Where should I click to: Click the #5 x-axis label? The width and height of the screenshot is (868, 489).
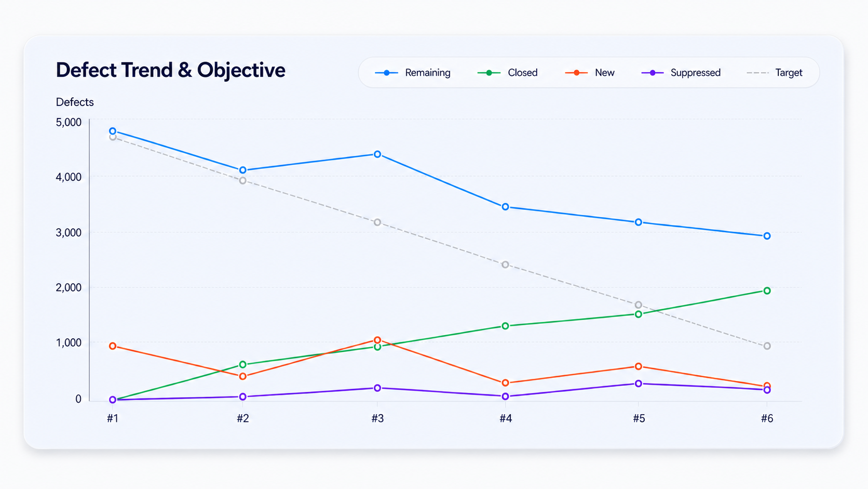coord(639,418)
